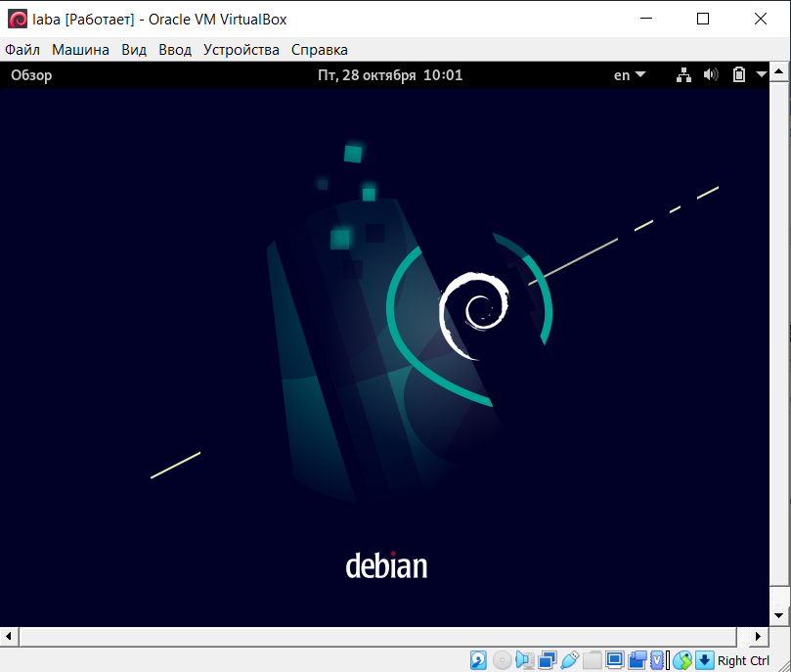Open the GNOME system menu arrow

click(x=762, y=74)
